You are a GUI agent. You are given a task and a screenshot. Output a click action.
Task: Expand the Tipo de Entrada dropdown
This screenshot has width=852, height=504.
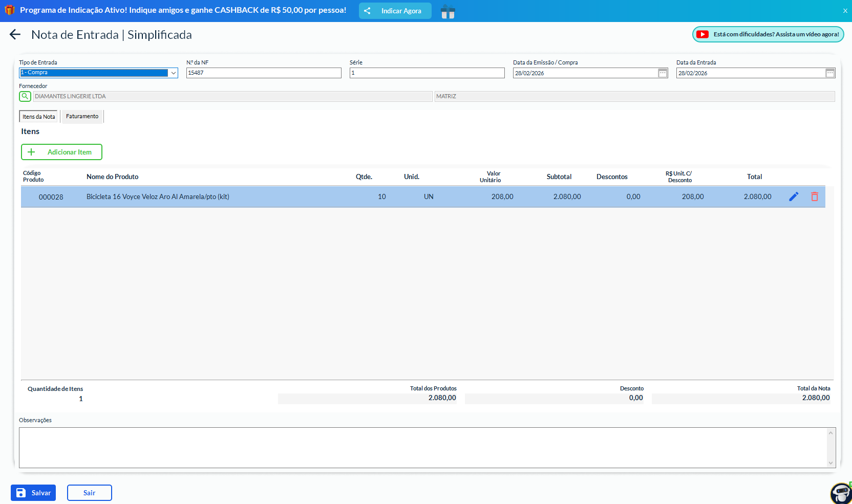[x=173, y=73]
